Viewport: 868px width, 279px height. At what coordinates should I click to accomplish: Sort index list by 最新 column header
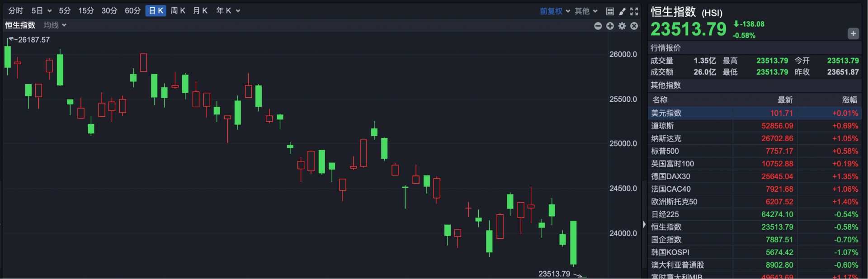point(785,100)
